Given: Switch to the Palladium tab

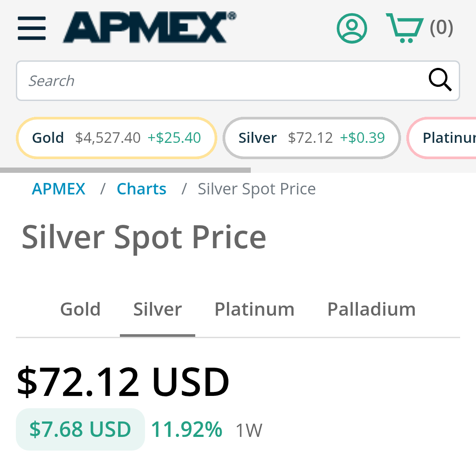Looking at the screenshot, I should [371, 309].
